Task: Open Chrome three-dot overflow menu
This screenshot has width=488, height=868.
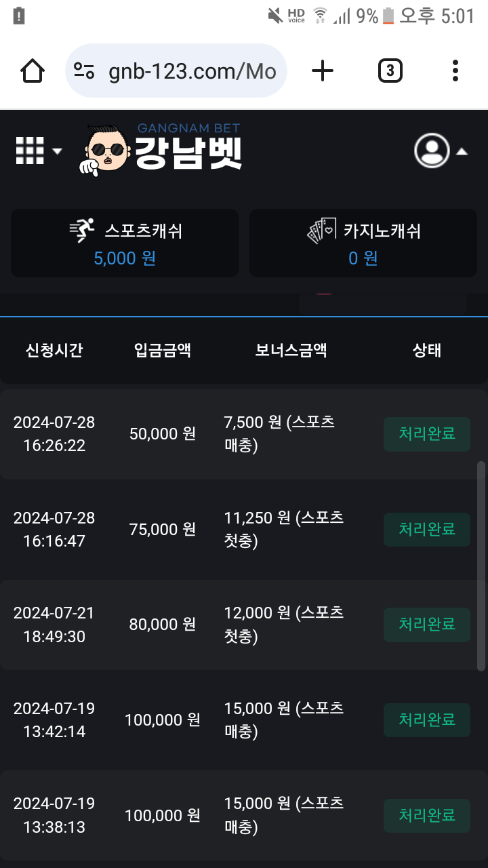Action: point(455,71)
